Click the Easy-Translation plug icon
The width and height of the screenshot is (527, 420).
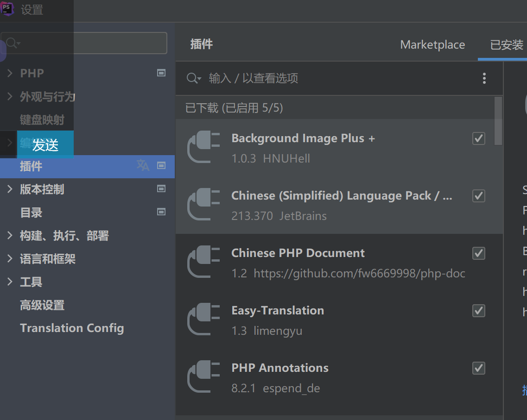coord(203,319)
